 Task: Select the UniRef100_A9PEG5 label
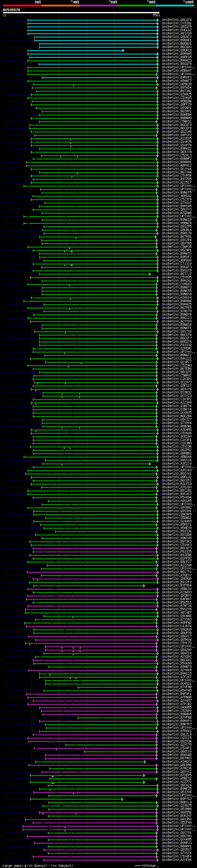(176, 57)
